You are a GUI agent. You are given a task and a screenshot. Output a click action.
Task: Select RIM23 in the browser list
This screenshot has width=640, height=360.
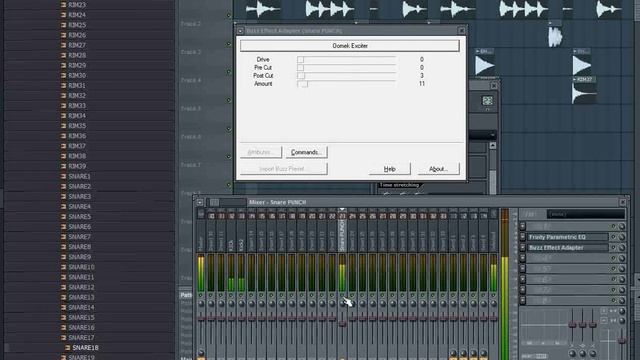coord(77,5)
